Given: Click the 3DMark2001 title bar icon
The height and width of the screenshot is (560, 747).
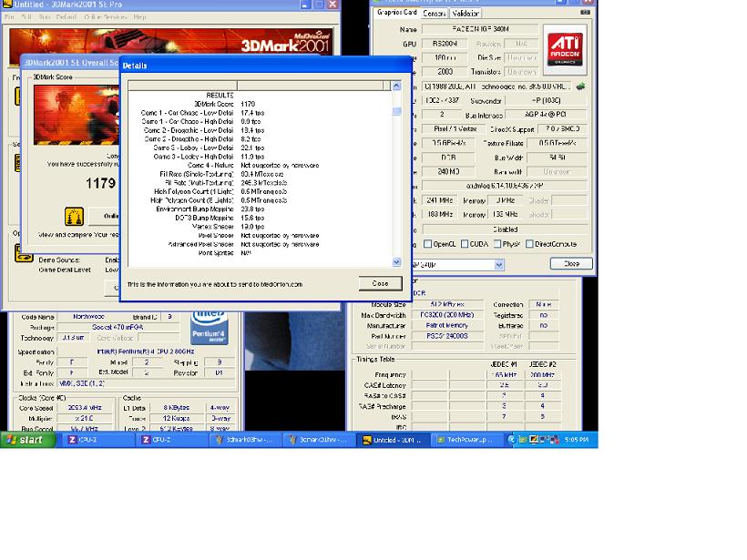Looking at the screenshot, I should (6, 4).
